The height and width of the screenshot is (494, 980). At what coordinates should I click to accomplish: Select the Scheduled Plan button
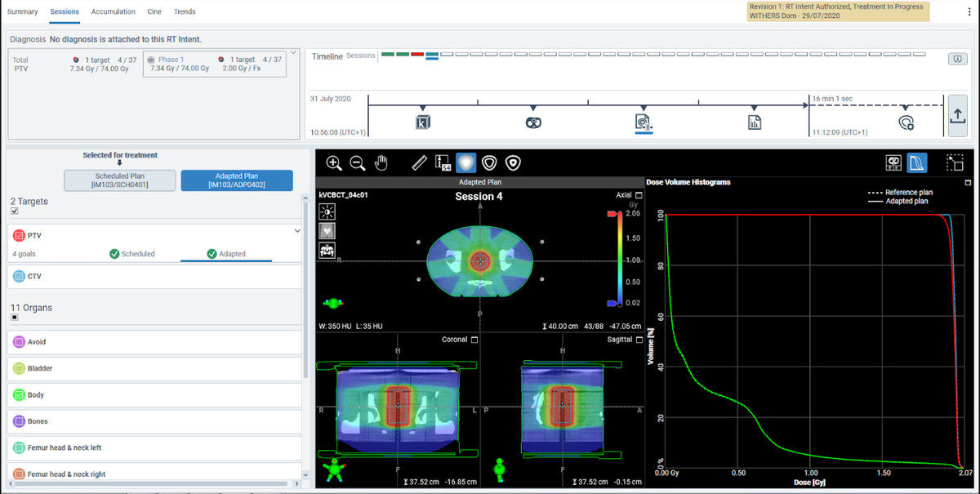tap(119, 180)
